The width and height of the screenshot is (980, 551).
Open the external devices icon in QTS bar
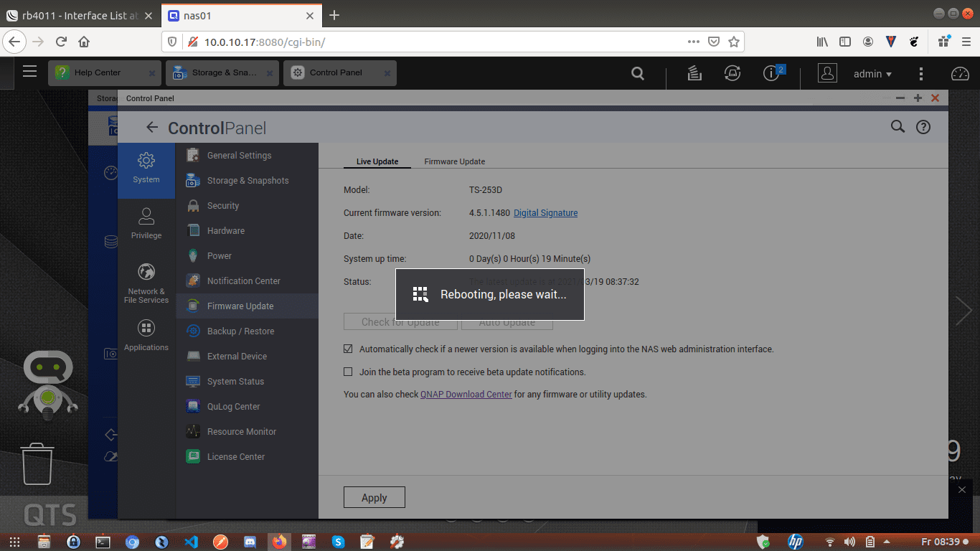pos(732,73)
